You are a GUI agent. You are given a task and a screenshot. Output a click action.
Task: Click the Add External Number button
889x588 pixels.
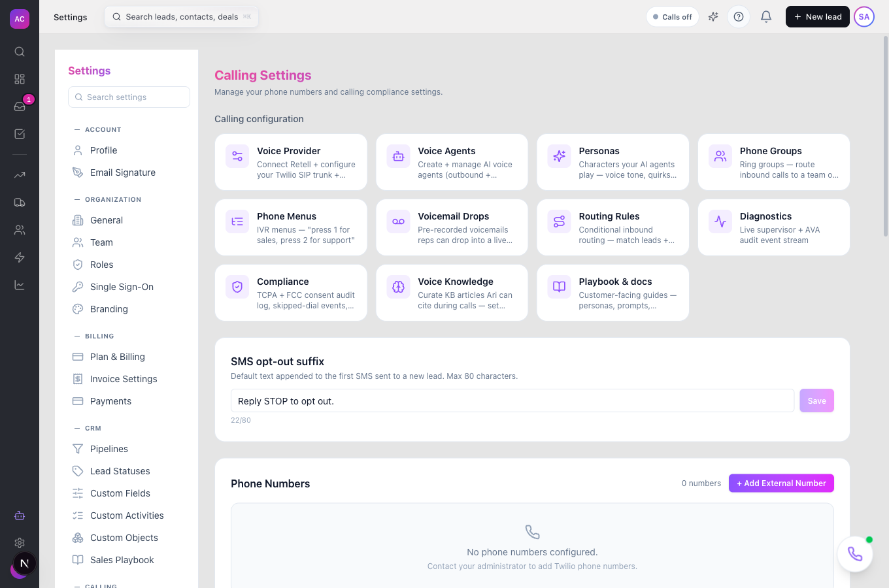pos(781,483)
